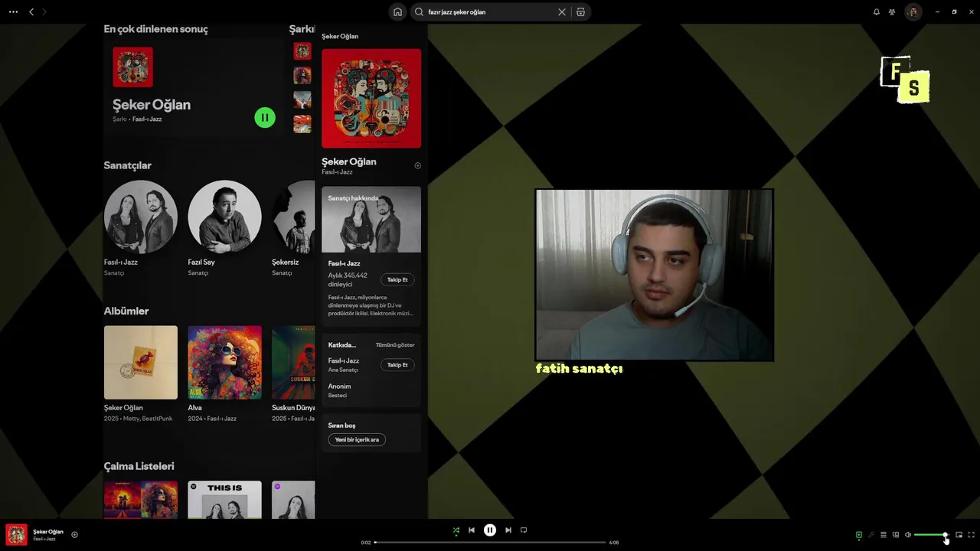Add Şeker Oğlan to library in side panel

[x=417, y=165]
